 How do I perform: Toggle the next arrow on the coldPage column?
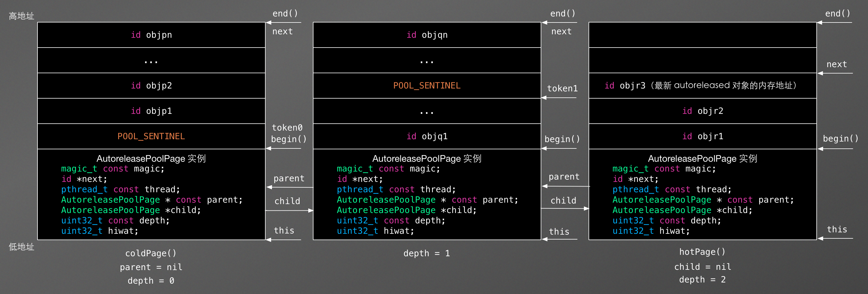(x=283, y=31)
